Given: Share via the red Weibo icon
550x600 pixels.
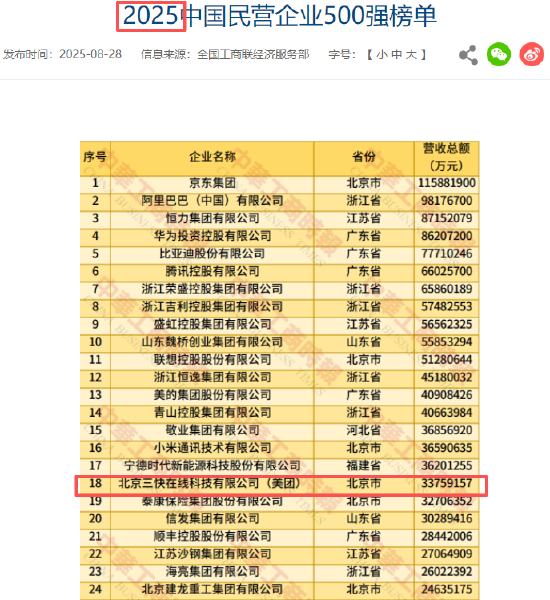Looking at the screenshot, I should click(x=532, y=54).
